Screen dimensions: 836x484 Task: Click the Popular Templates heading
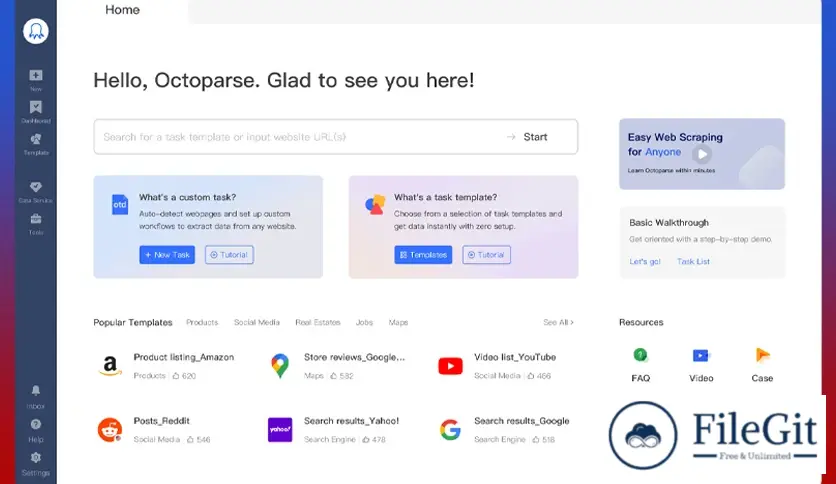(x=133, y=322)
